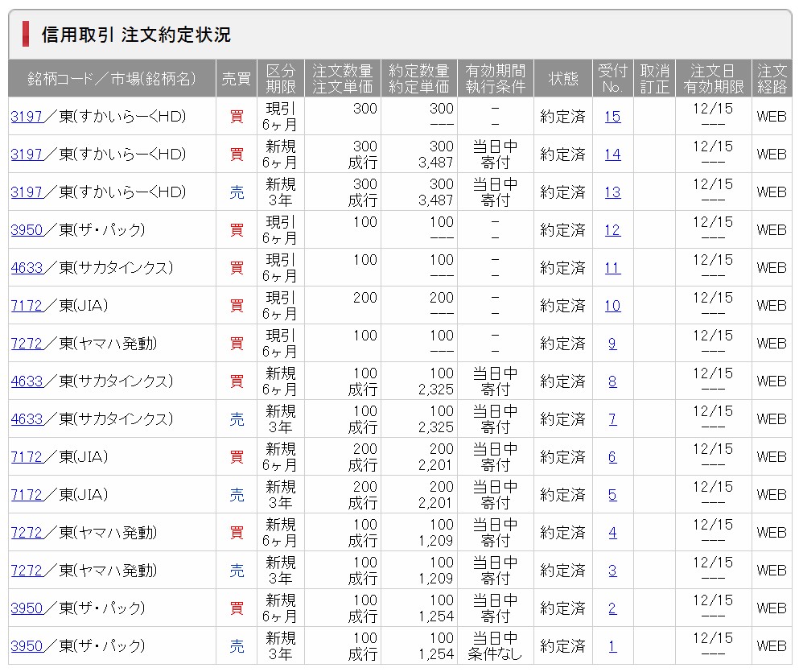Click receipt No. 14 link
This screenshot has width=799, height=672.
pos(612,155)
